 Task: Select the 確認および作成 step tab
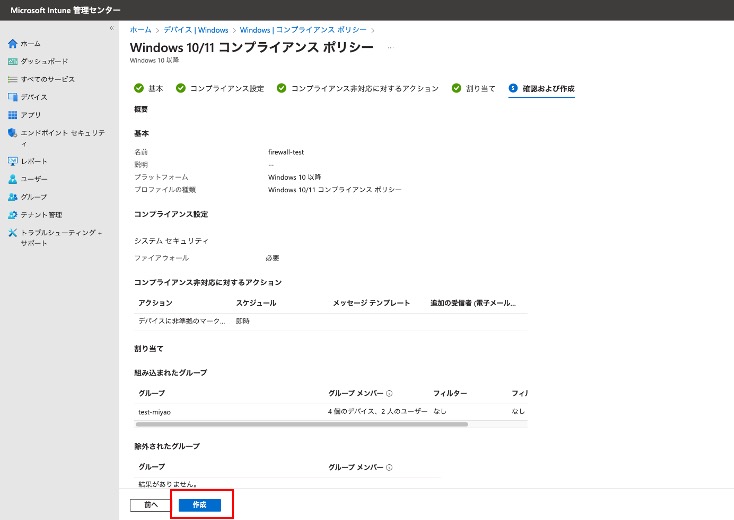coord(542,88)
